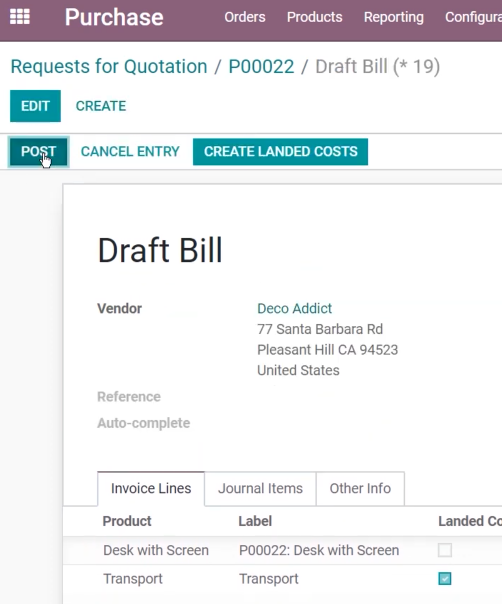Open the Deco Addict vendor link
The width and height of the screenshot is (502, 604).
(x=294, y=309)
